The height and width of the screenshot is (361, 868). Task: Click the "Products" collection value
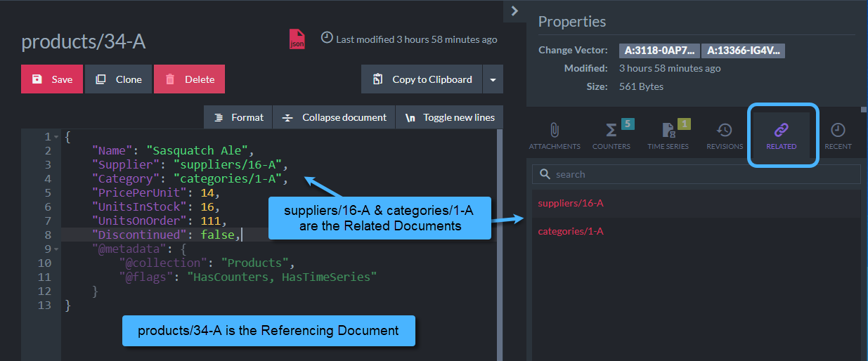pos(253,263)
